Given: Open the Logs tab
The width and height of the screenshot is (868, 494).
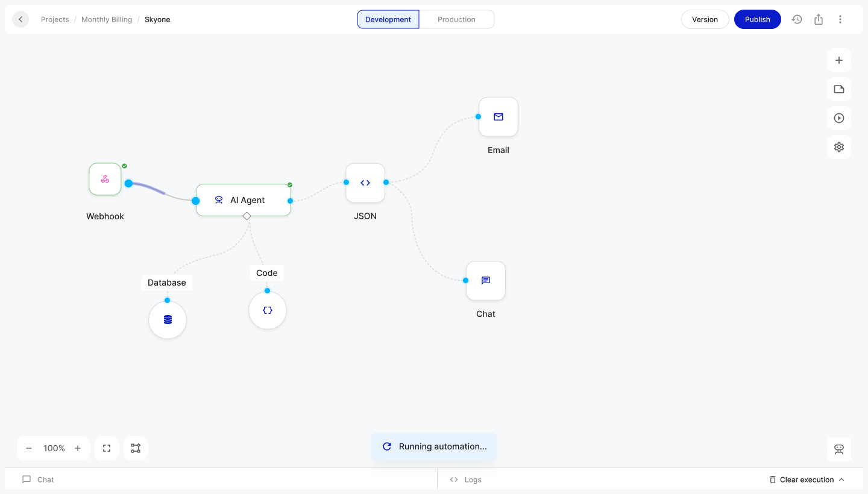Looking at the screenshot, I should tap(466, 480).
